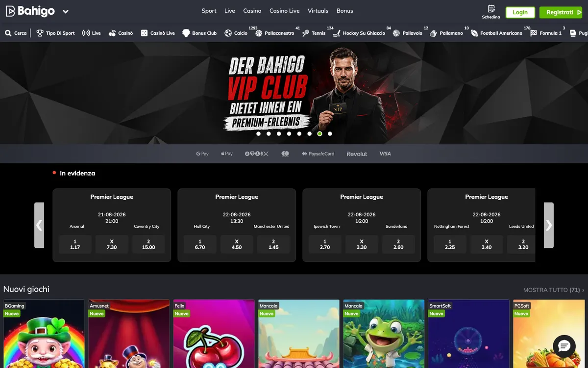This screenshot has width=588, height=368.
Task: Select the third banner carousel dot
Action: point(279,133)
